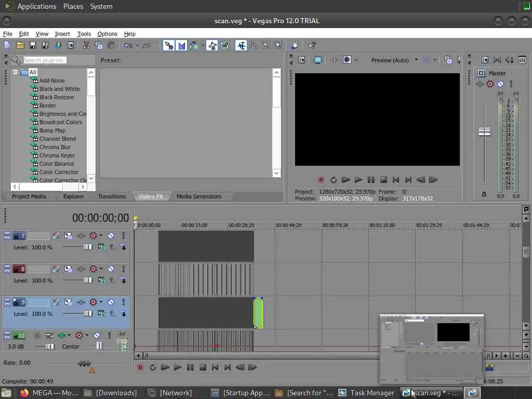
Task: Toggle the Enable Snapping toolbar icon
Action: [x=169, y=45]
